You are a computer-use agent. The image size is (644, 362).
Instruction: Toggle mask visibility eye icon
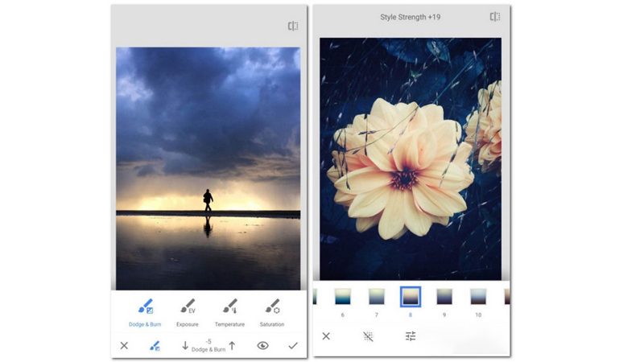click(x=263, y=346)
